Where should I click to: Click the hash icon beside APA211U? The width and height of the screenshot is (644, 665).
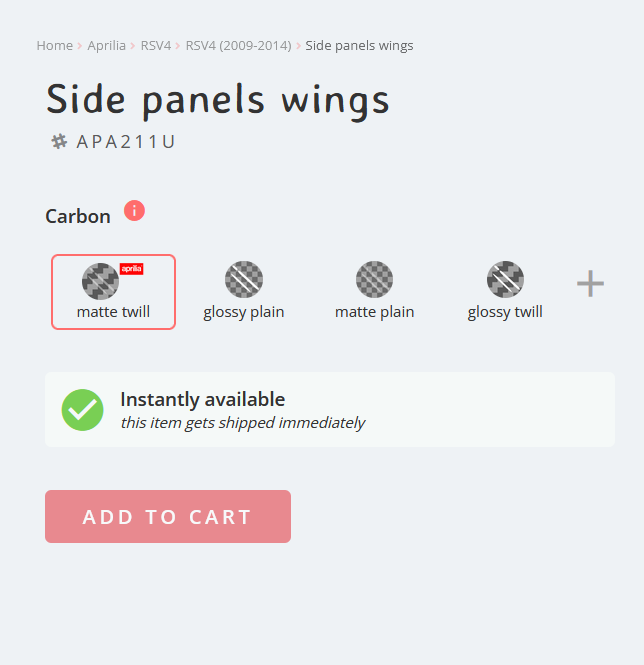(59, 142)
